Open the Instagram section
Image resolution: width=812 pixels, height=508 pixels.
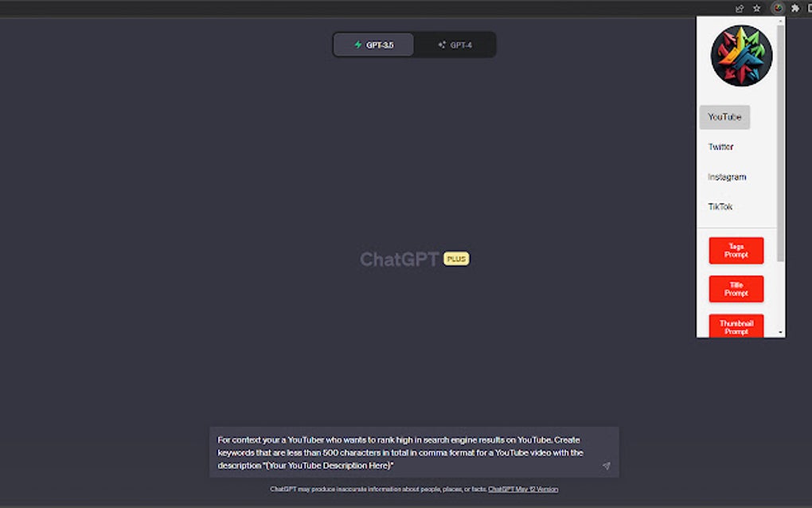coord(727,177)
